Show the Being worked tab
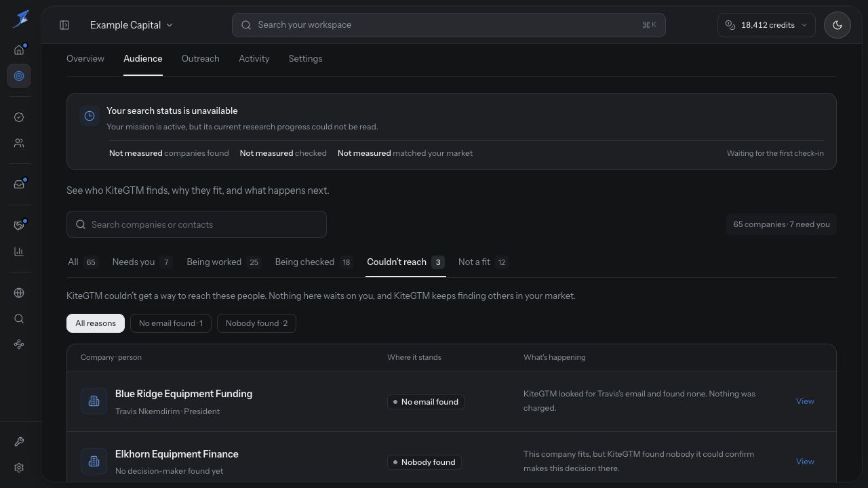868x488 pixels. (224, 262)
